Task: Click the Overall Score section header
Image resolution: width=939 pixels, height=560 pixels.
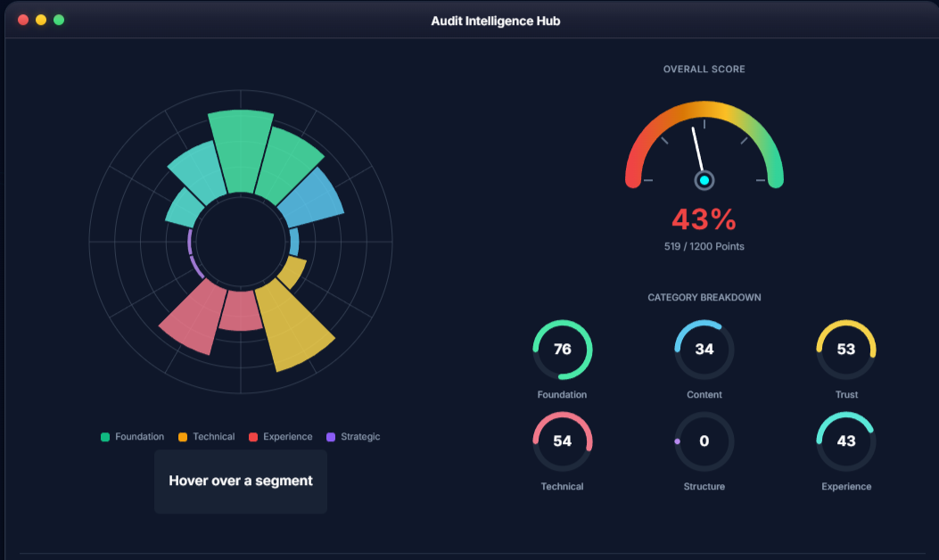Action: [x=704, y=69]
